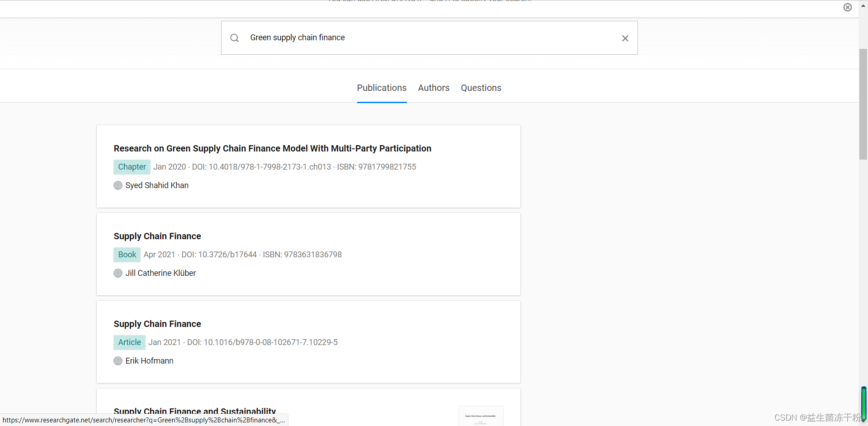The height and width of the screenshot is (426, 868).
Task: Click DOI: 10.3726/b17644 text
Action: (219, 255)
